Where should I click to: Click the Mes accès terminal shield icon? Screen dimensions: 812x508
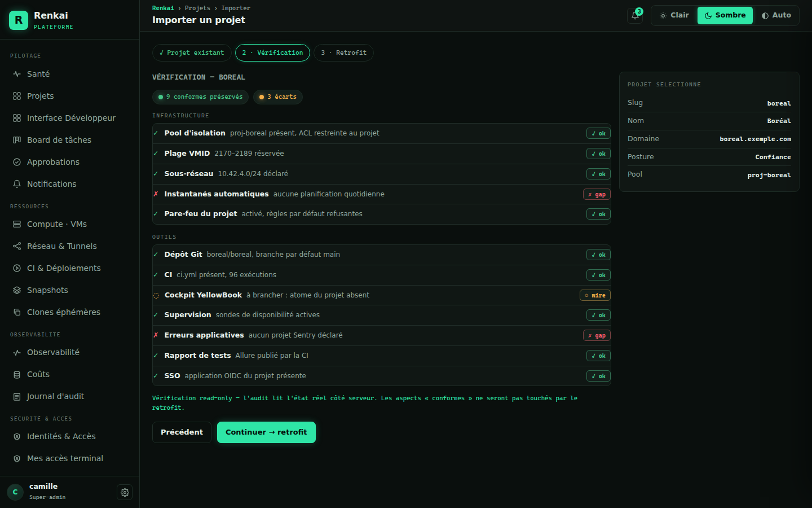(x=17, y=458)
